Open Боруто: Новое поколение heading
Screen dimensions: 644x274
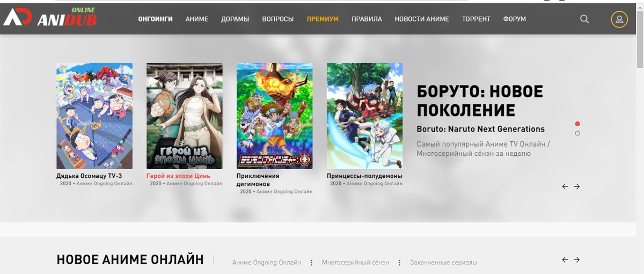(480, 101)
